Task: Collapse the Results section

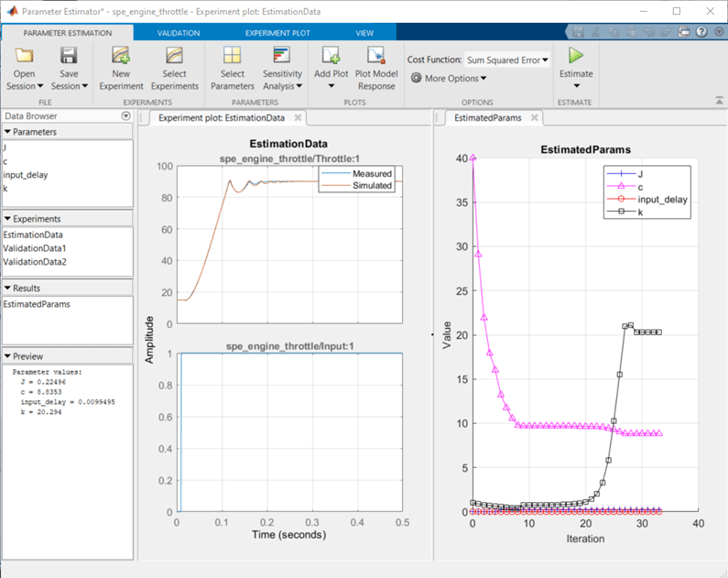Action: tap(7, 288)
